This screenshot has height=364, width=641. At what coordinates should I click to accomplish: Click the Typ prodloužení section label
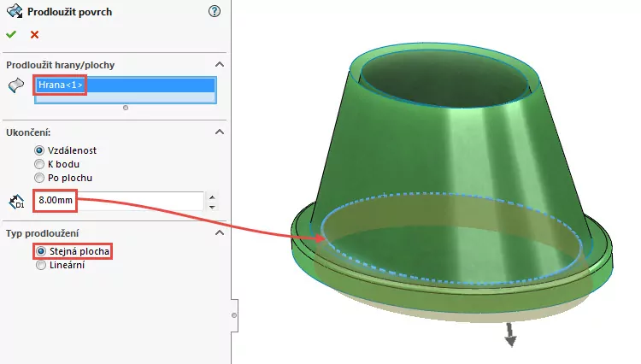point(43,233)
